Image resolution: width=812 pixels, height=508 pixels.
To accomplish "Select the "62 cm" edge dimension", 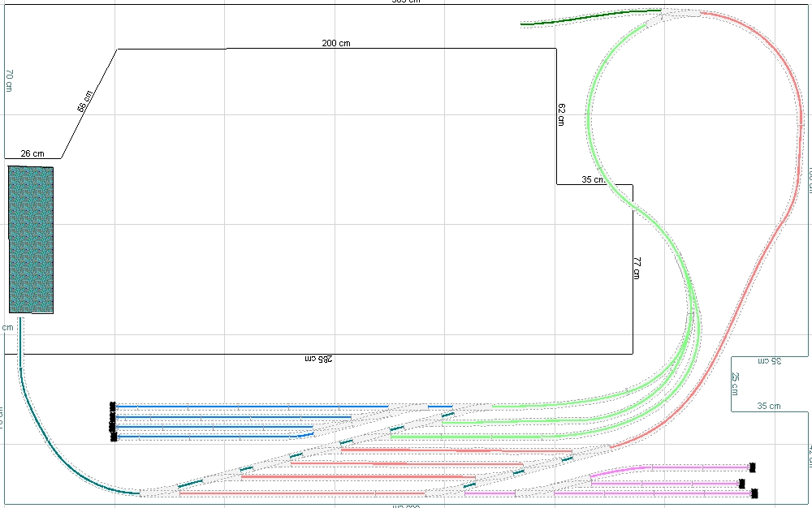I will [561, 114].
